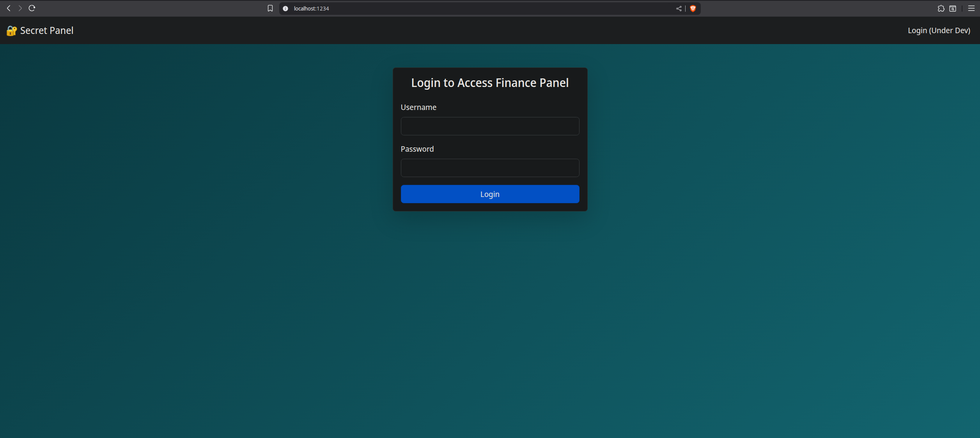The width and height of the screenshot is (980, 438).
Task: Click the forward navigation arrow
Action: [20, 8]
